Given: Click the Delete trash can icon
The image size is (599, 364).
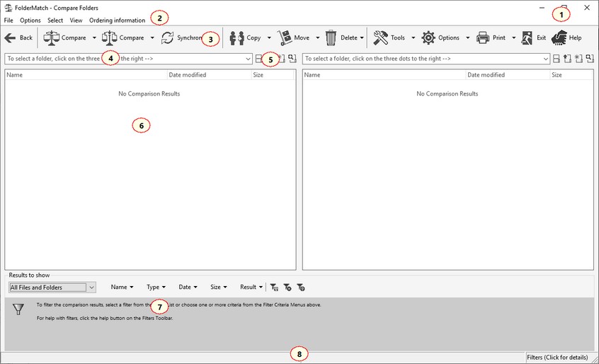Looking at the screenshot, I should (x=331, y=38).
